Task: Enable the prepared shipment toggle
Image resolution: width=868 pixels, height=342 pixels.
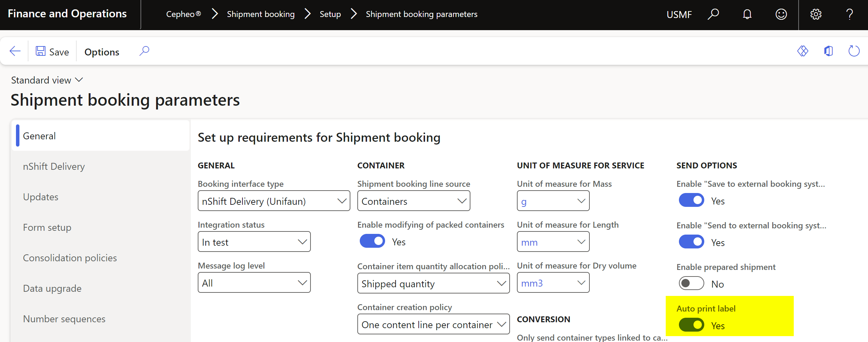Action: pos(691,283)
